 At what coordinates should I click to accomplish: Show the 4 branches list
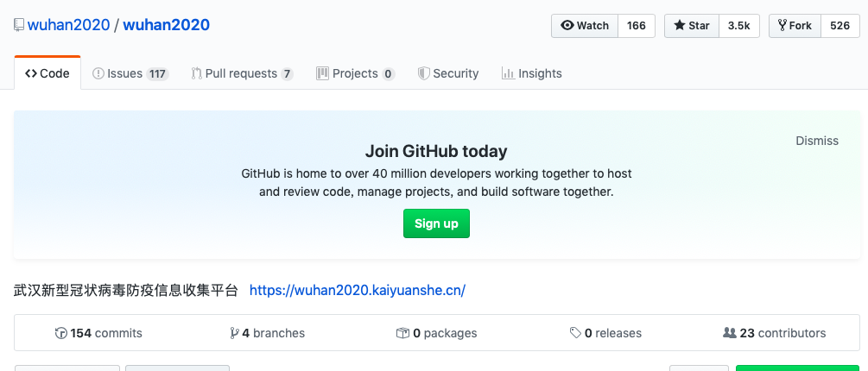coord(267,333)
